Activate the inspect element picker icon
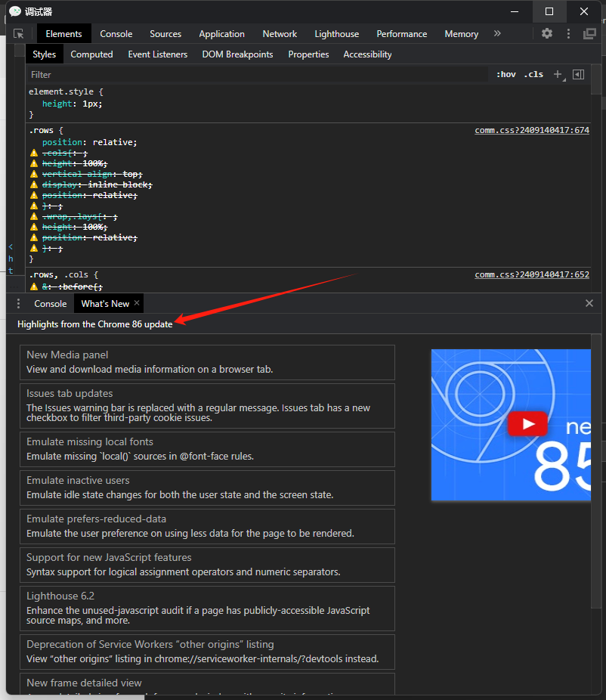This screenshot has height=700, width=606. (19, 34)
